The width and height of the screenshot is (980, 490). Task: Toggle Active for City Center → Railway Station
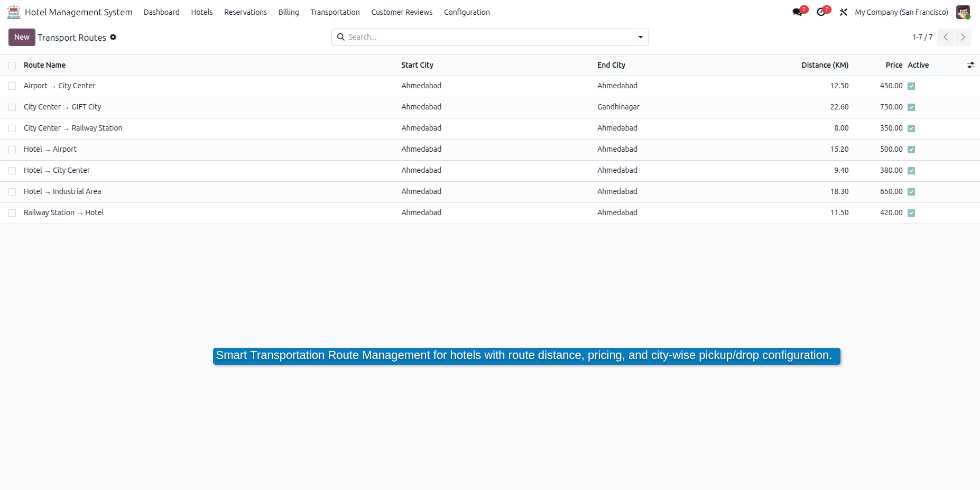pos(911,128)
